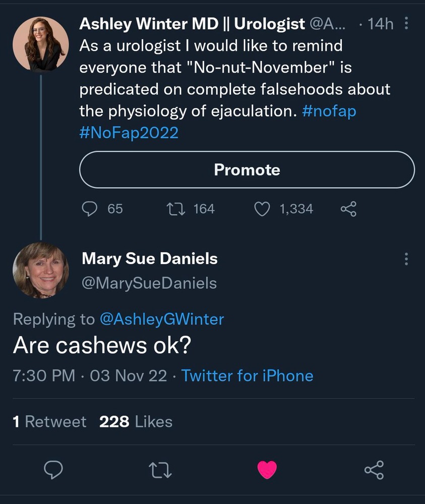Open reply on Ashley Winter's tweet

(x=89, y=209)
